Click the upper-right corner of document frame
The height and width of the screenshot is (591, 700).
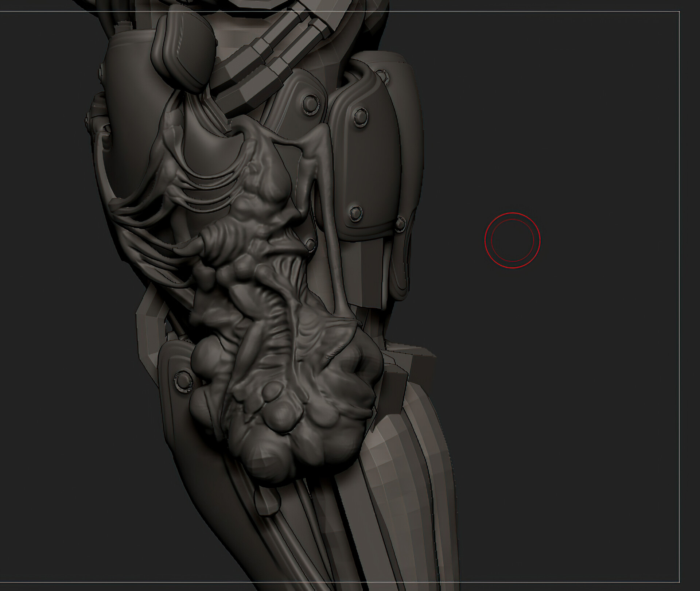click(x=679, y=12)
